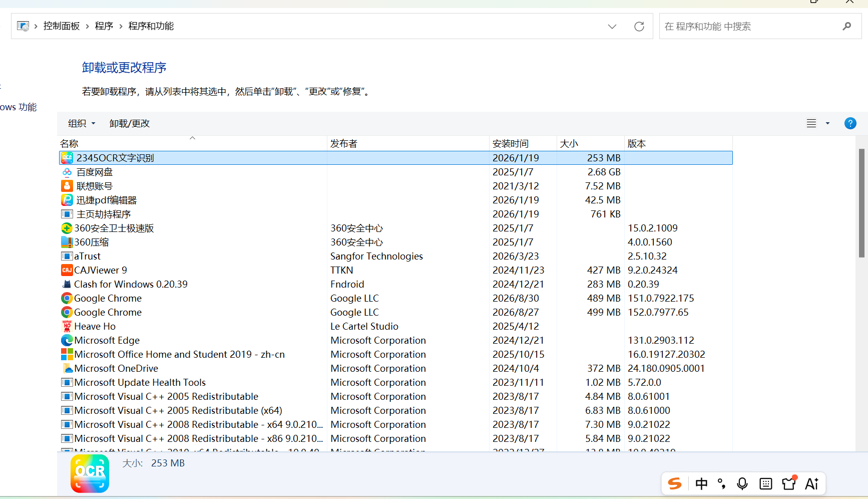Sort by 安装时间 column header

523,143
